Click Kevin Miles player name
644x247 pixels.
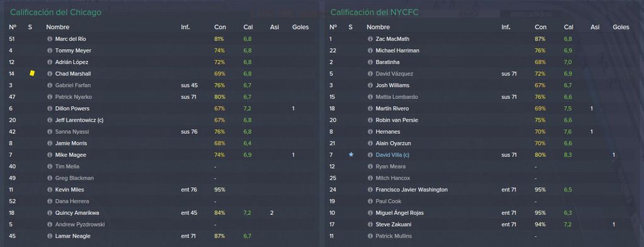[69, 190]
